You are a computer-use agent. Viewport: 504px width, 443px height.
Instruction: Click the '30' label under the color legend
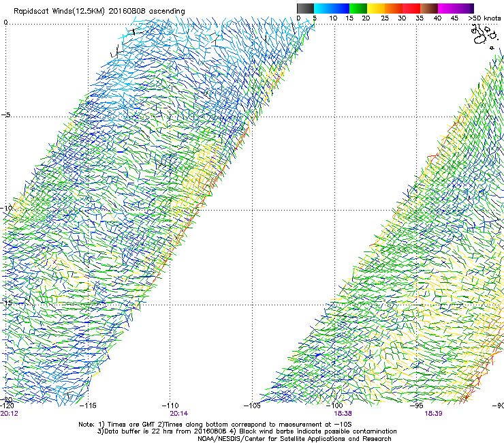pos(402,18)
